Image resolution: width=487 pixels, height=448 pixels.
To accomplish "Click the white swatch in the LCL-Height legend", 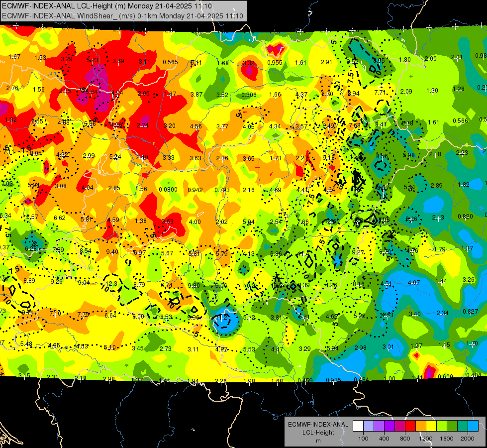I will pyautogui.click(x=358, y=426).
